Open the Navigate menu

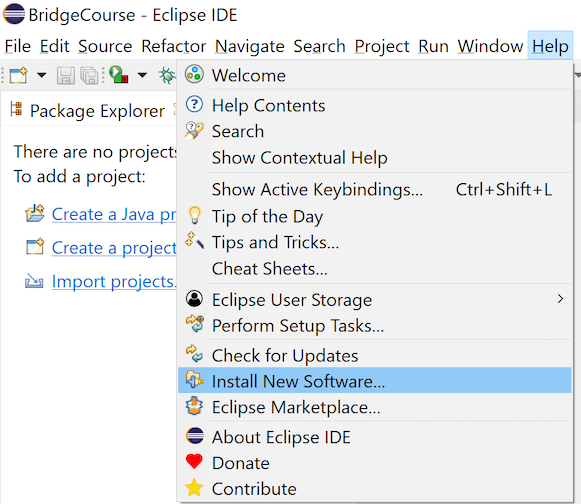(249, 46)
